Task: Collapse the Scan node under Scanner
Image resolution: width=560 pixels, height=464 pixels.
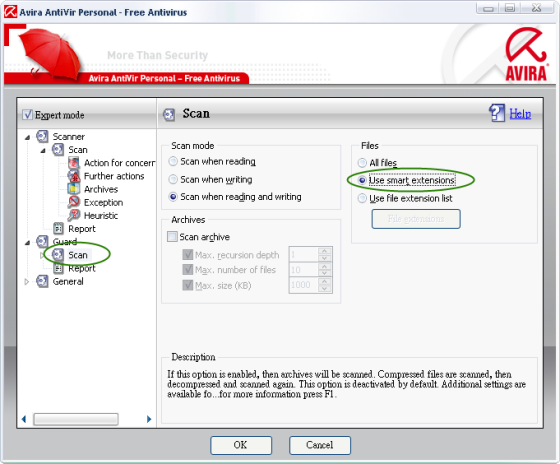Action: pyautogui.click(x=43, y=150)
